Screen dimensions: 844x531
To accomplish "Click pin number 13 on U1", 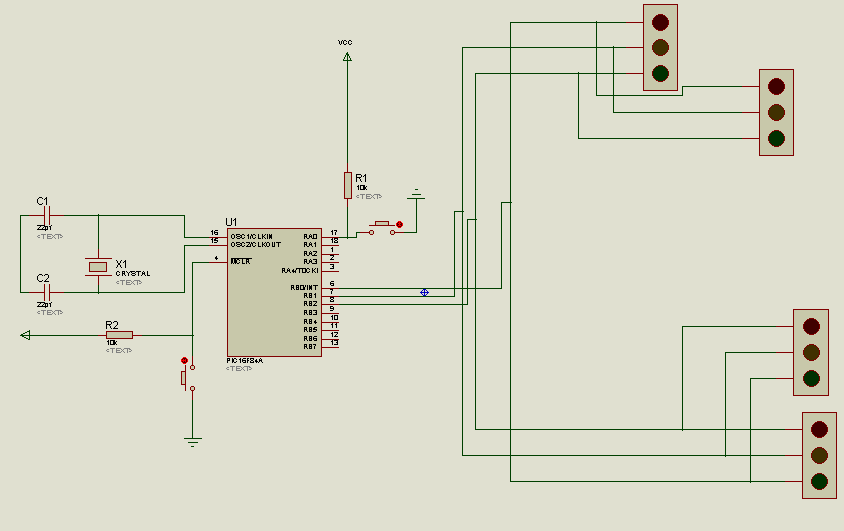I will (x=334, y=343).
